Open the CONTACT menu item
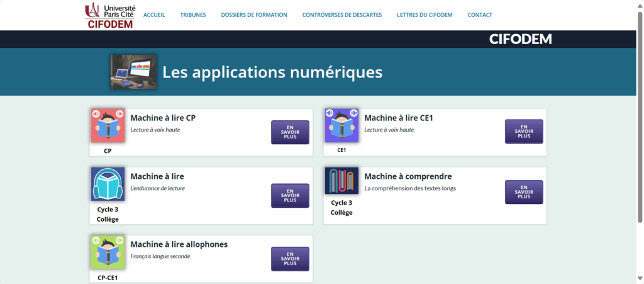Viewport: 644px width, 284px height. (x=480, y=15)
